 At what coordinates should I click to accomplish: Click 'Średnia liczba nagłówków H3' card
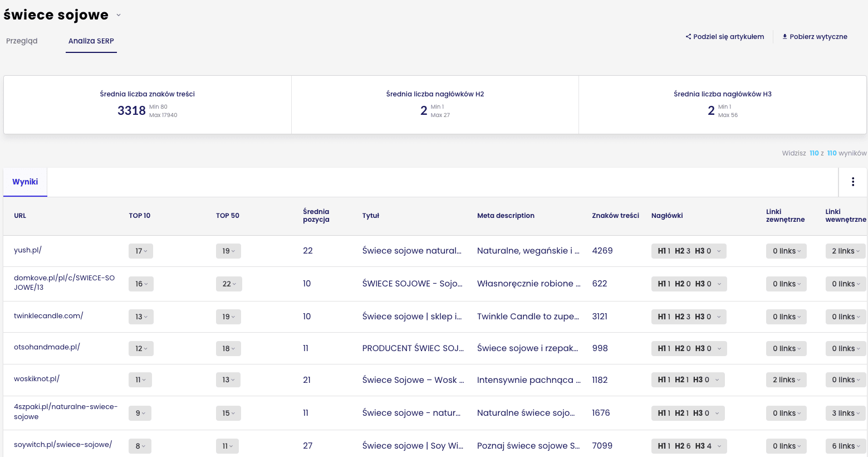click(x=723, y=105)
